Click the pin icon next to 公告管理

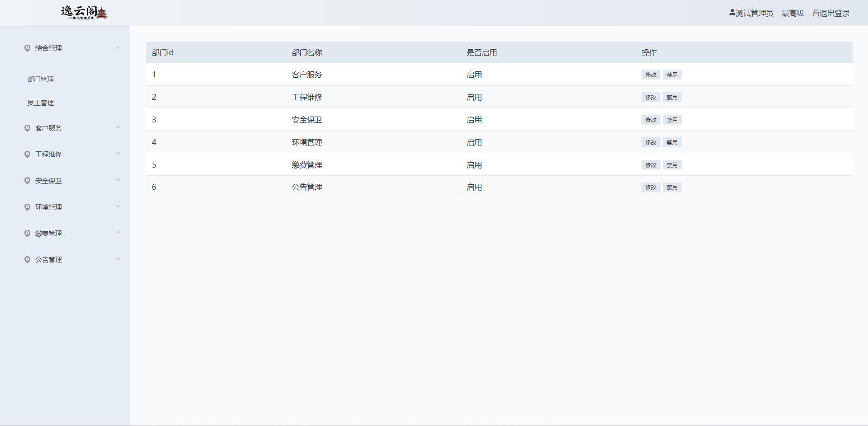pos(27,260)
